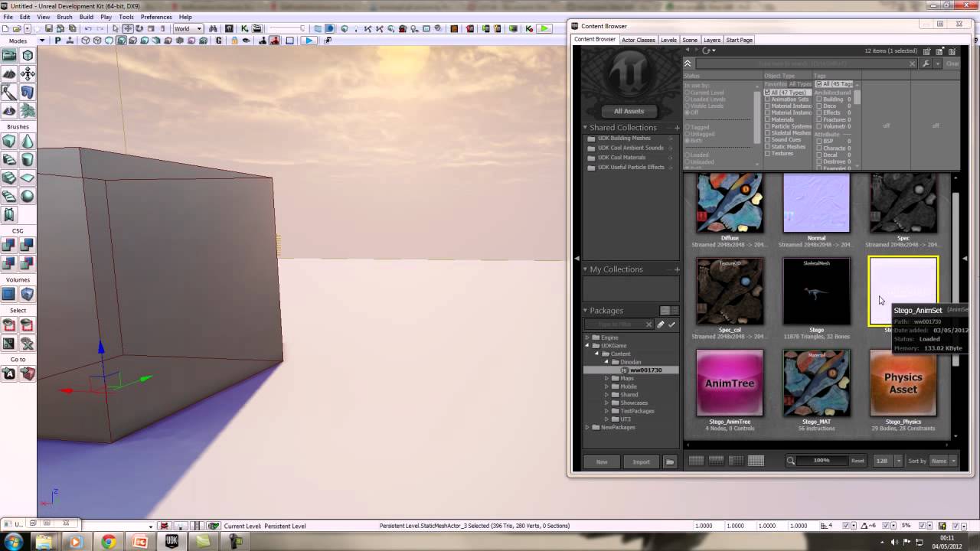This screenshot has height=551, width=980.
Task: Activate camera mode icon in Modes panel
Action: click(9, 56)
